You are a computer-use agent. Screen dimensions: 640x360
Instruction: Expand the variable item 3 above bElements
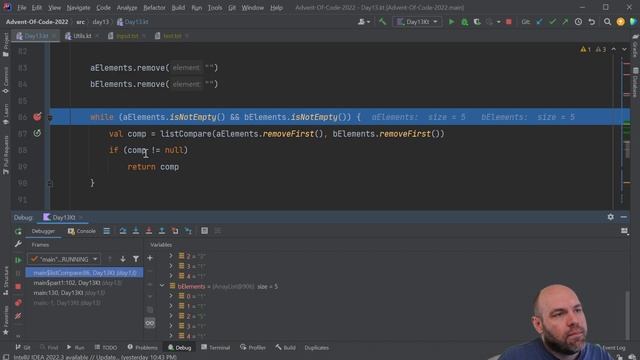171,266
